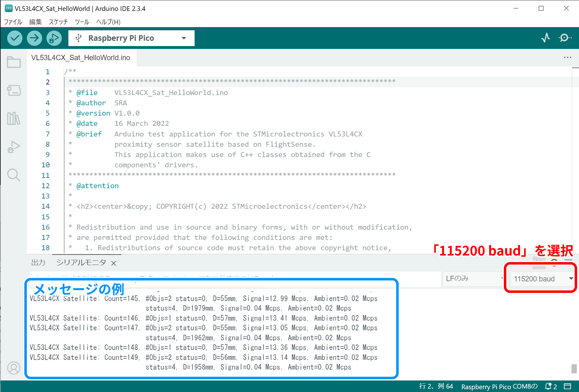This screenshot has width=579, height=392.
Task: Click the Upload arrow button
Action: 34,38
